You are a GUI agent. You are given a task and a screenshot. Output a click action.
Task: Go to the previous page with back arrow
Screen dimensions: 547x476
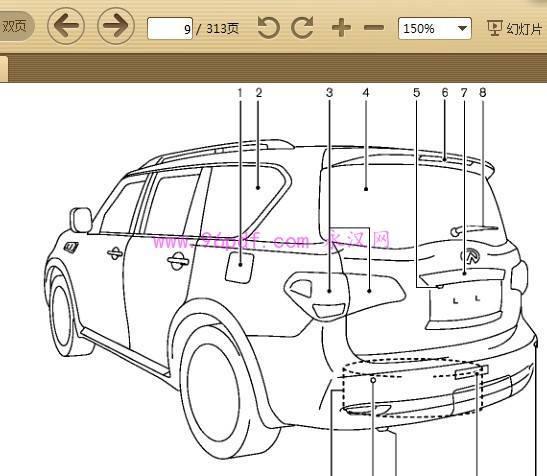click(x=66, y=27)
